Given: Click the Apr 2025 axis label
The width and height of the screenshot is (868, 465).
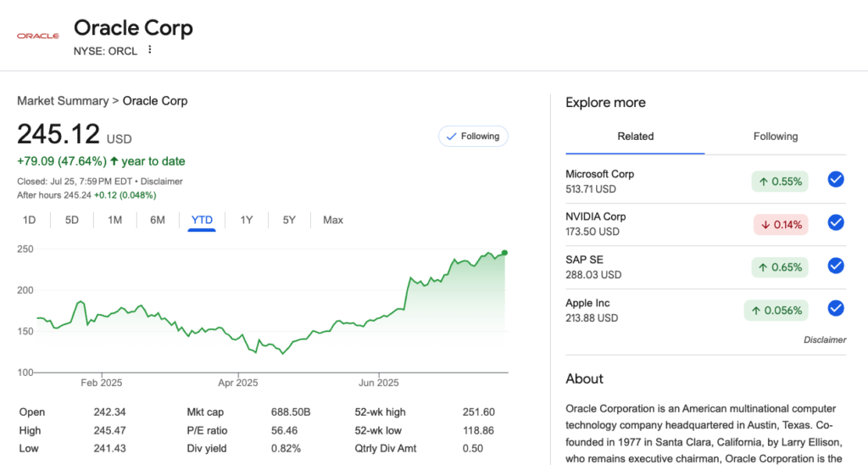Looking at the screenshot, I should 238,383.
